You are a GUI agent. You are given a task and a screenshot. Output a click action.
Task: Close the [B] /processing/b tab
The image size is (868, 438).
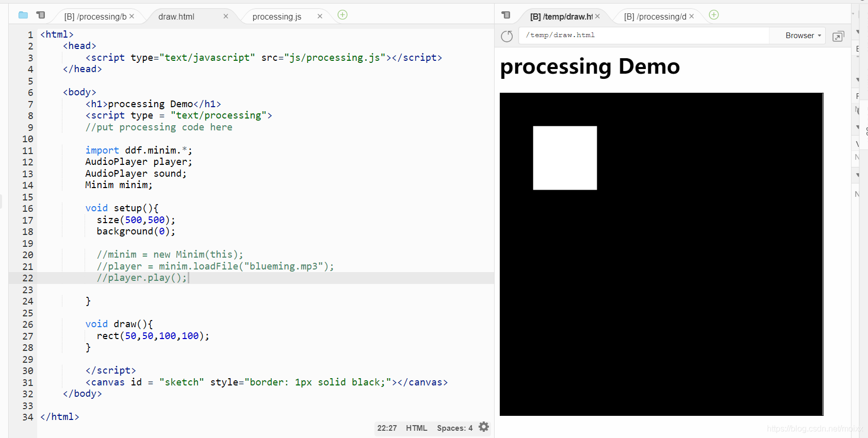pyautogui.click(x=132, y=16)
